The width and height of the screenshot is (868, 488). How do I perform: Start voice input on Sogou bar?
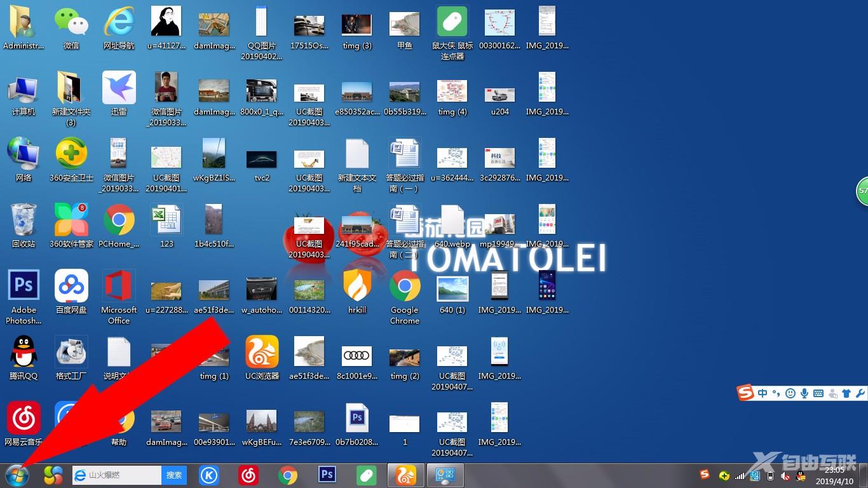click(x=804, y=393)
